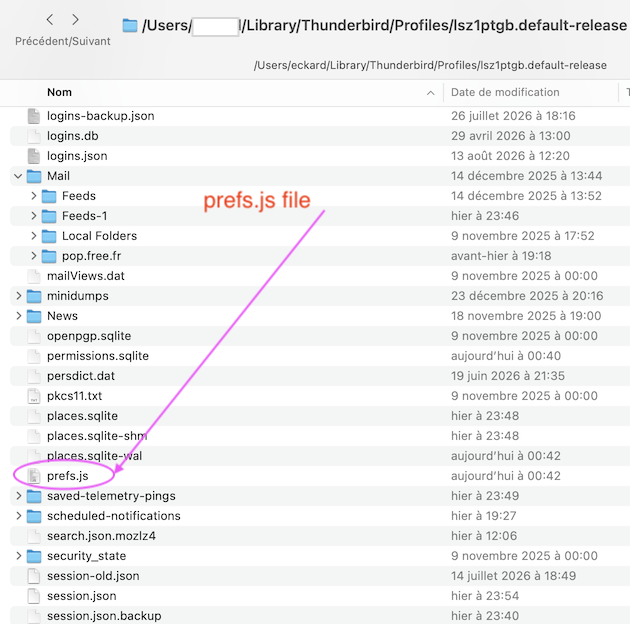Expand the minidumps folder
Screen dimensions: 630x624
click(18, 296)
